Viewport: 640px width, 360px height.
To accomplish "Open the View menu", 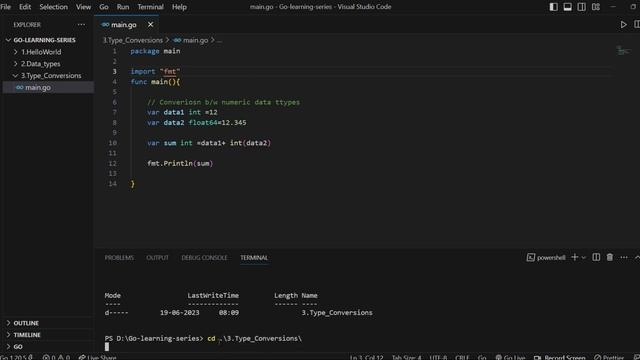I will (x=83, y=7).
